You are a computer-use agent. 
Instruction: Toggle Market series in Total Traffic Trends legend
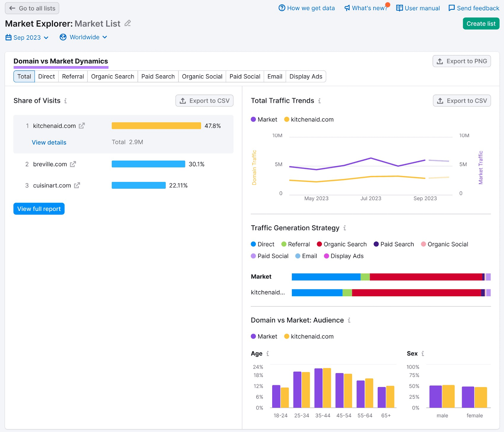[x=264, y=119]
